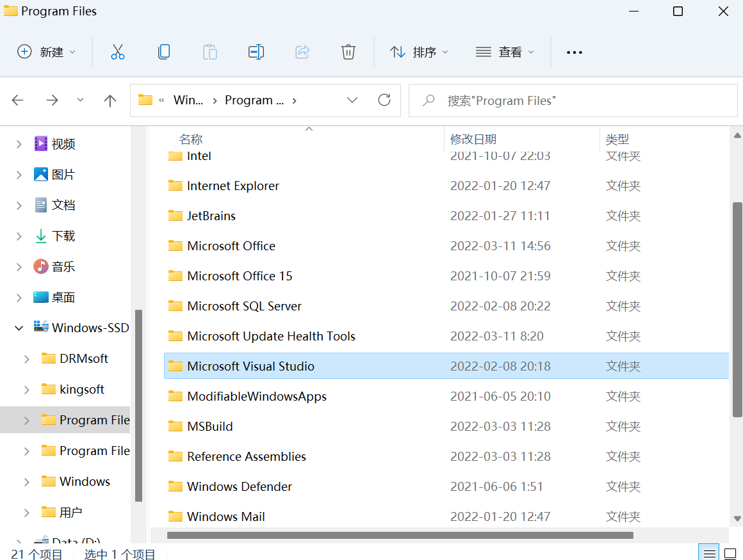Click the file list vertical scrollbar
The image size is (743, 560).
pos(737,310)
